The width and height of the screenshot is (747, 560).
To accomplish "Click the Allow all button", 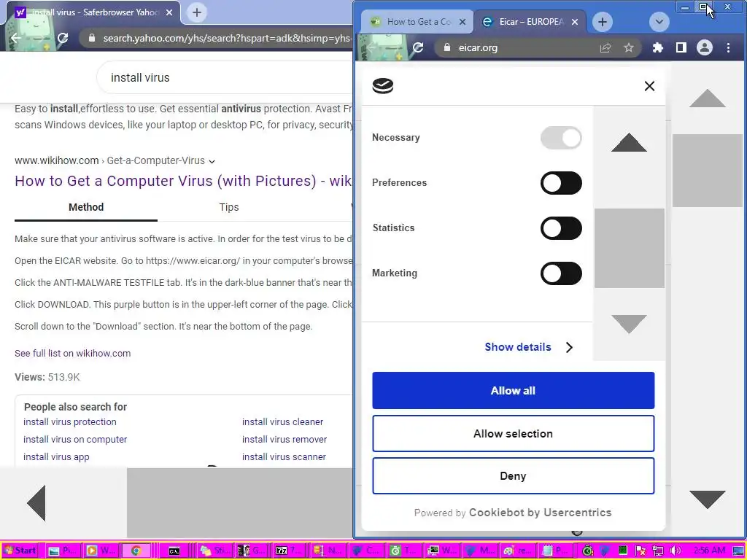I will pos(513,391).
